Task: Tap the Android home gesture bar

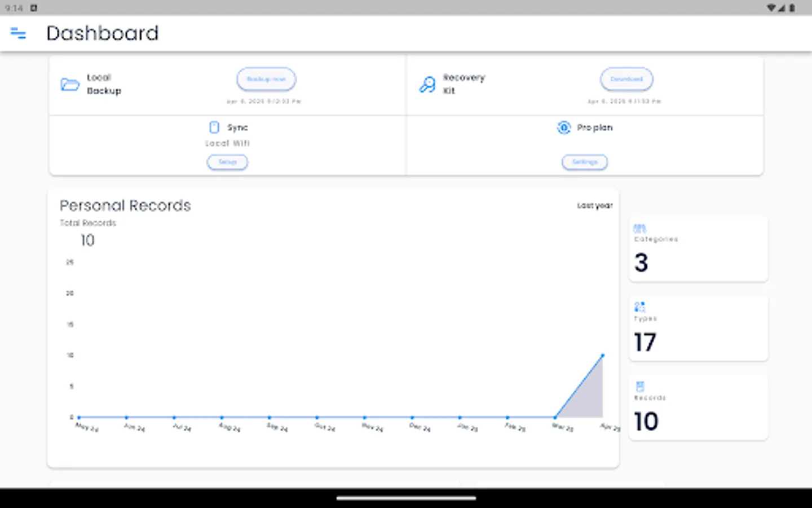Action: pyautogui.click(x=406, y=498)
